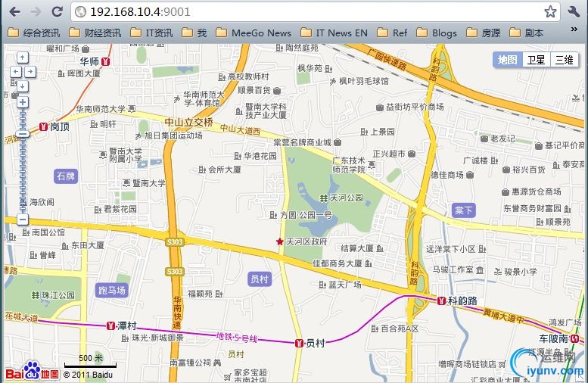Image resolution: width=588 pixels, height=383 pixels.
Task: Open the 综合资讯 bookmarks folder
Action: (34, 33)
